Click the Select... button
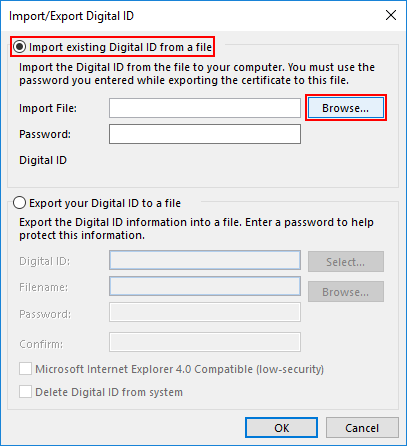The width and height of the screenshot is (407, 446). click(x=346, y=262)
